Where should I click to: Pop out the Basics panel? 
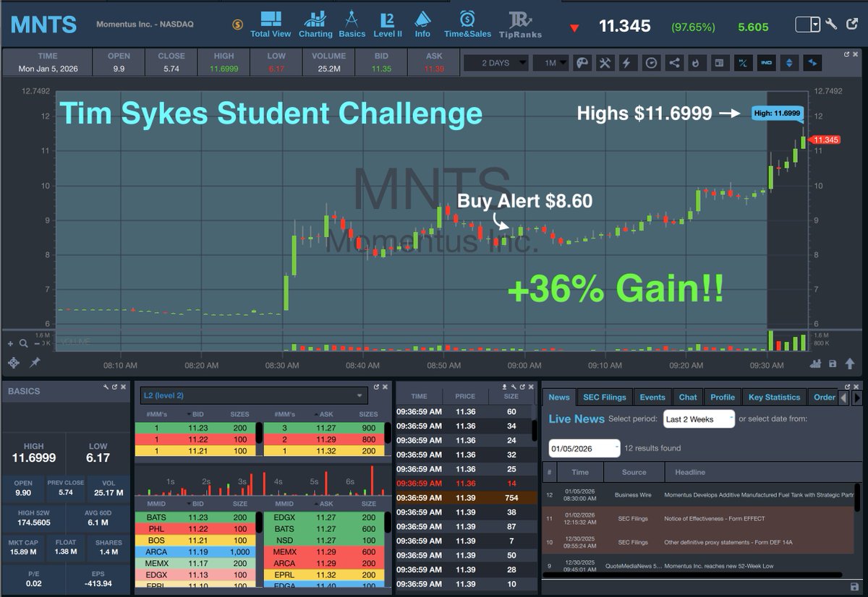tap(114, 387)
